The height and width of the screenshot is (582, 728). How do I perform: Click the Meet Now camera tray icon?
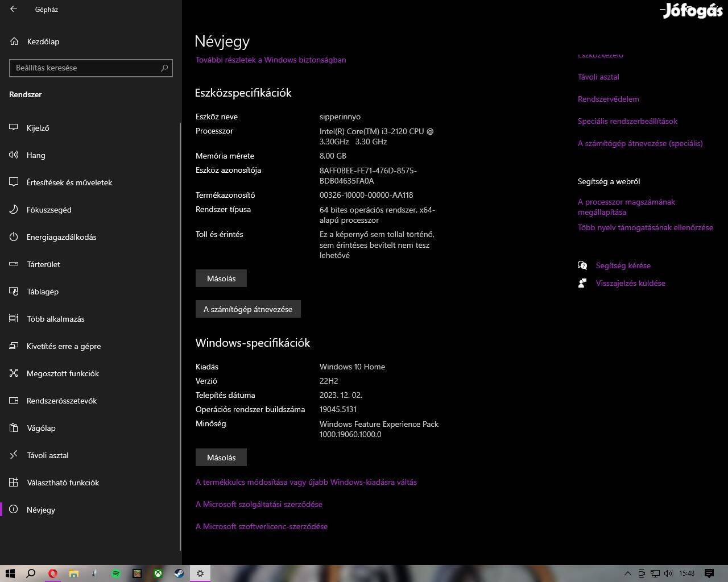point(642,573)
